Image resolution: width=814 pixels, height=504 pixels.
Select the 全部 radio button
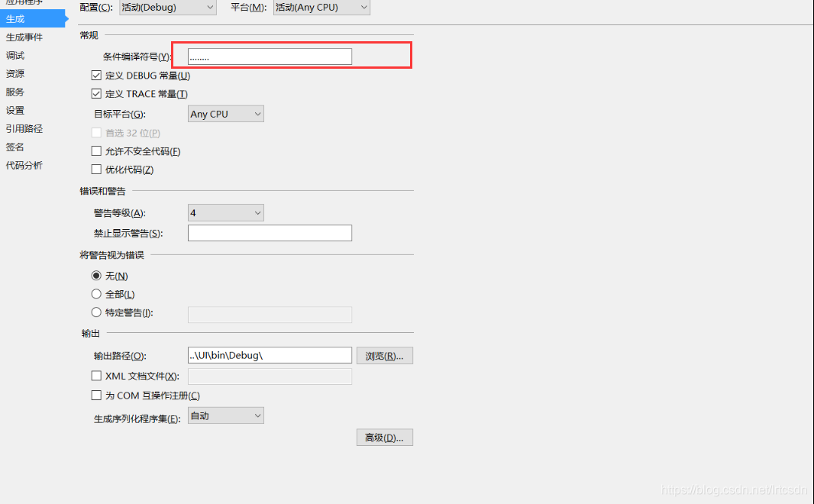point(96,294)
